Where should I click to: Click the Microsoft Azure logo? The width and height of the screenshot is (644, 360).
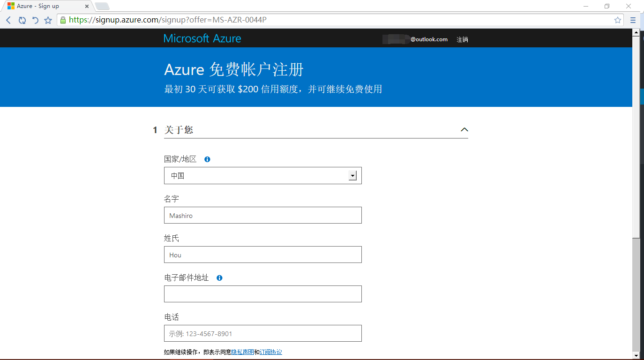coord(202,38)
